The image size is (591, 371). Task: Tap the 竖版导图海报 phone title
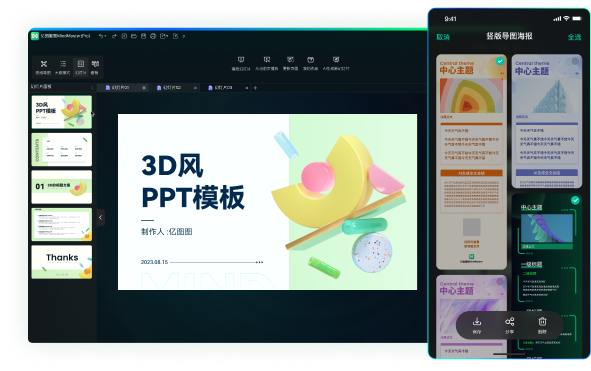pyautogui.click(x=509, y=36)
